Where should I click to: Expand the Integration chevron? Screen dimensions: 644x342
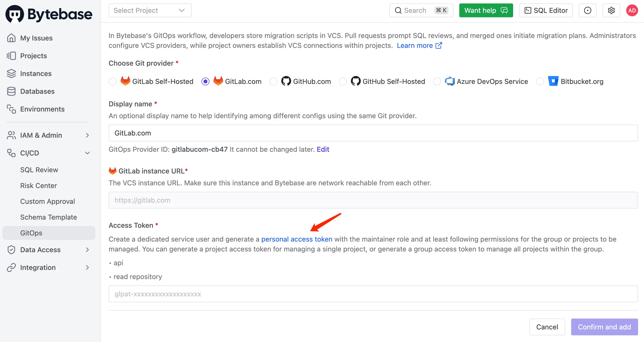pyautogui.click(x=87, y=267)
